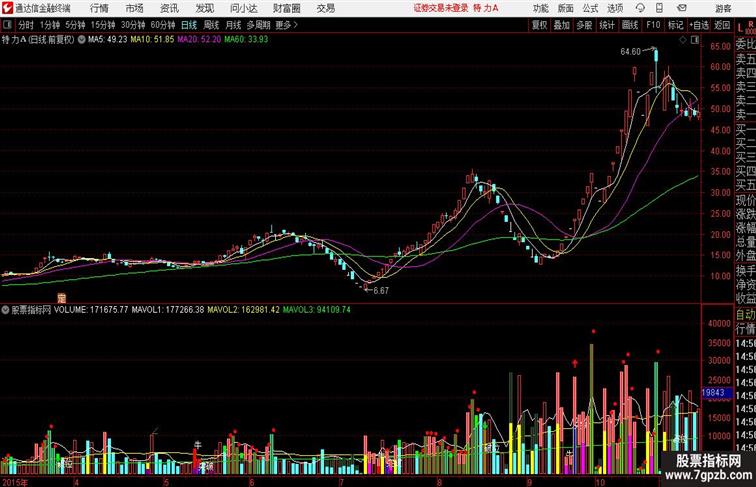
Task: Click the 通达信 red logo icon
Action: 7,8
